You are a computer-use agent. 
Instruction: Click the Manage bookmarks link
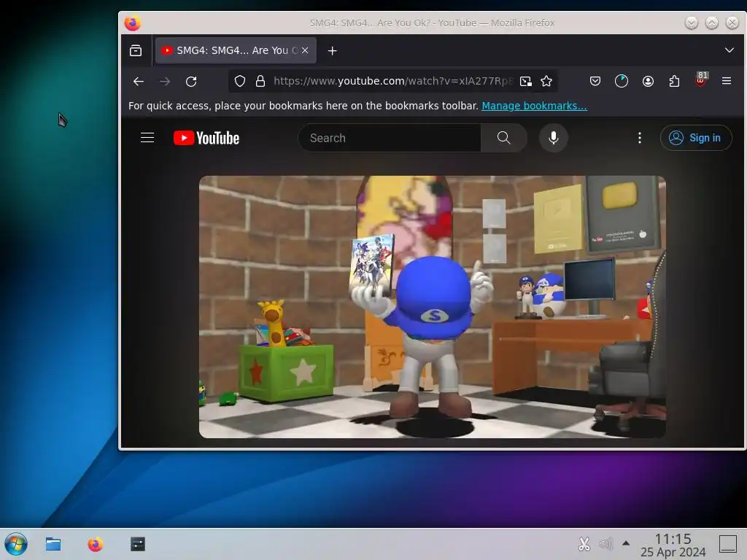coord(534,106)
